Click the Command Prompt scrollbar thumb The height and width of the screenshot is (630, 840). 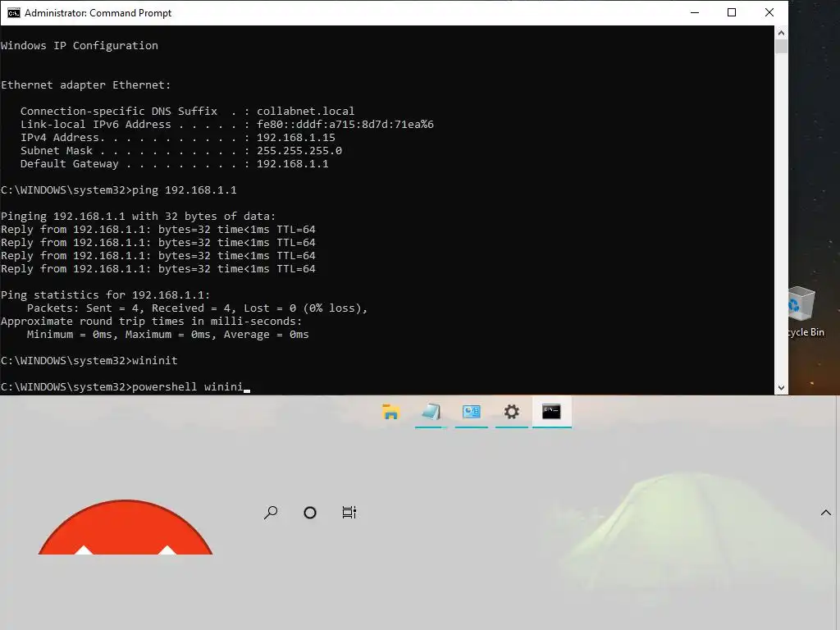coord(781,46)
